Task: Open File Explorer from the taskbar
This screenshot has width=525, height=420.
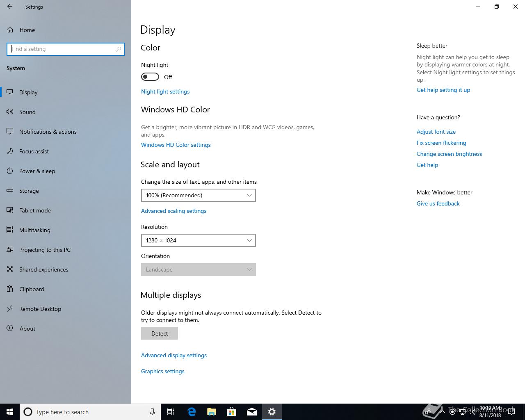Action: coord(212,412)
